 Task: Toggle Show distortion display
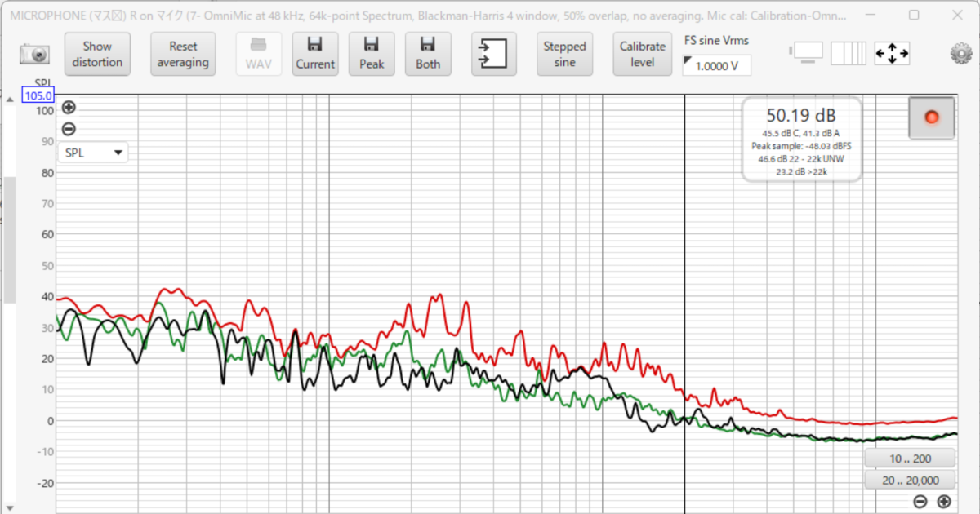[97, 55]
